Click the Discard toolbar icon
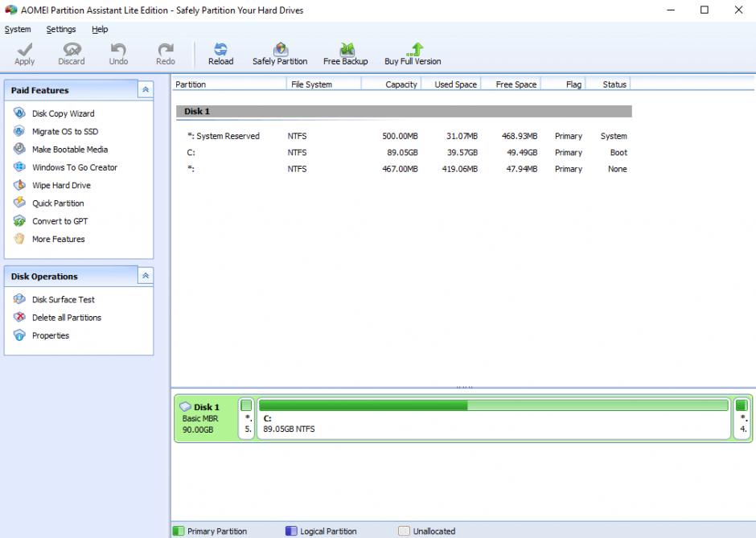Viewport: 756px width, 538px height. tap(72, 49)
